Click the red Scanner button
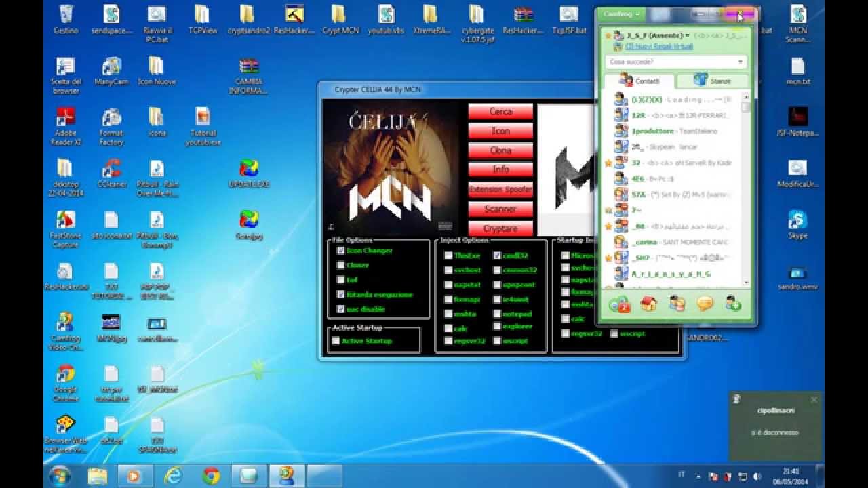868x488 pixels. pyautogui.click(x=500, y=209)
